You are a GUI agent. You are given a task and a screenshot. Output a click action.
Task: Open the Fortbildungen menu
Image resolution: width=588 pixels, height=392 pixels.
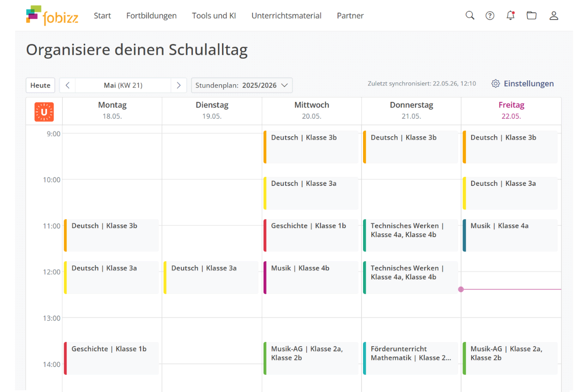[151, 16]
